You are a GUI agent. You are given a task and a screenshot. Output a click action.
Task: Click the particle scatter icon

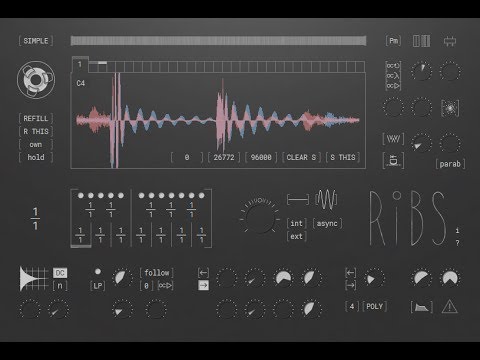tap(450, 108)
